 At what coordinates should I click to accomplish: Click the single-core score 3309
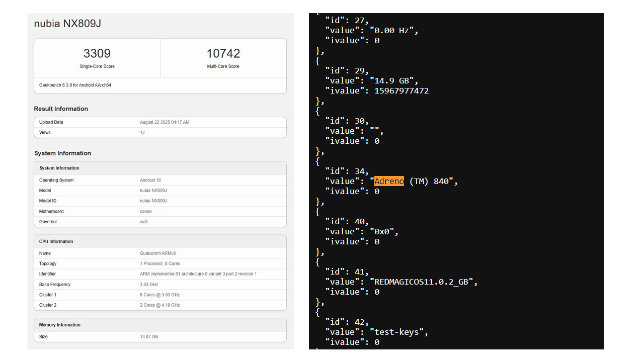(x=97, y=54)
